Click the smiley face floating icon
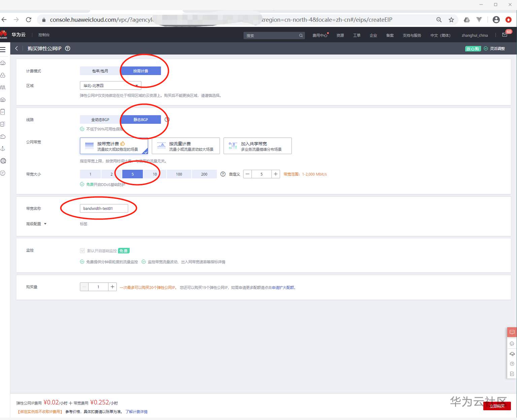This screenshot has width=517, height=420. (512, 344)
